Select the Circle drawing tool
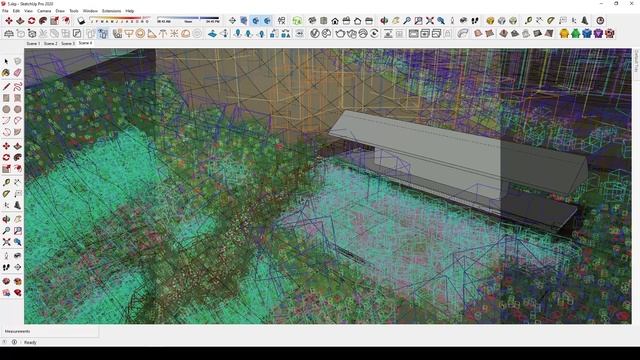Image resolution: width=640 pixels, height=360 pixels. point(6,109)
